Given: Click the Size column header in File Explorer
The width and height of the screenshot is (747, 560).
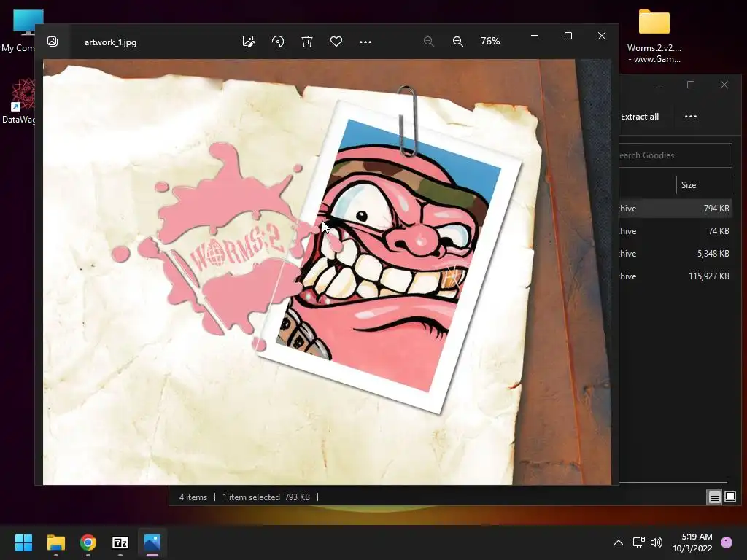Looking at the screenshot, I should point(689,185).
